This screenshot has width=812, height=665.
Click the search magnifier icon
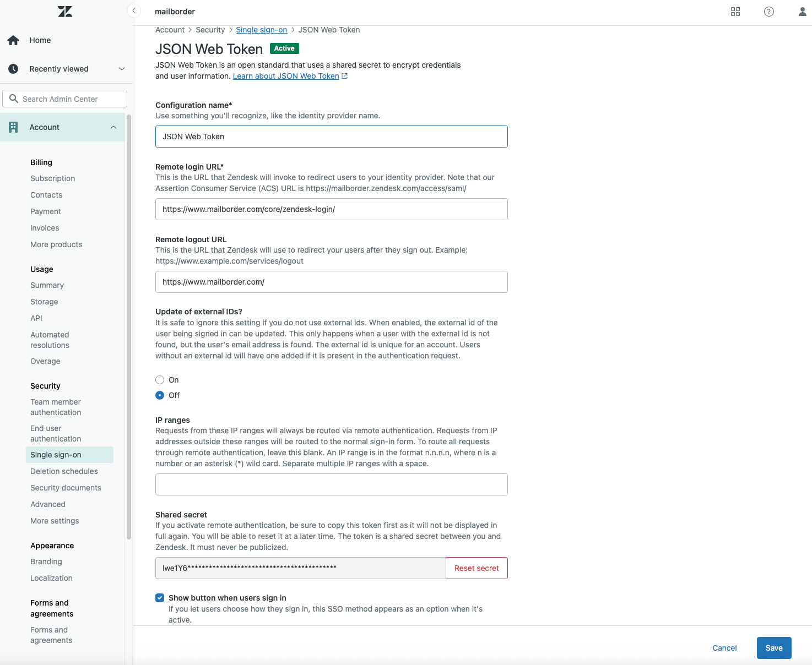(x=14, y=99)
